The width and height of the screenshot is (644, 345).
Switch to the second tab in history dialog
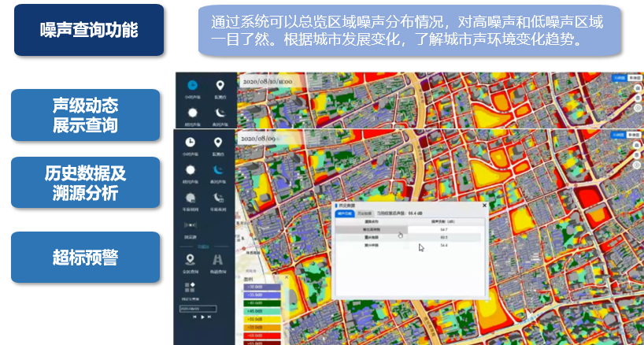(x=365, y=213)
